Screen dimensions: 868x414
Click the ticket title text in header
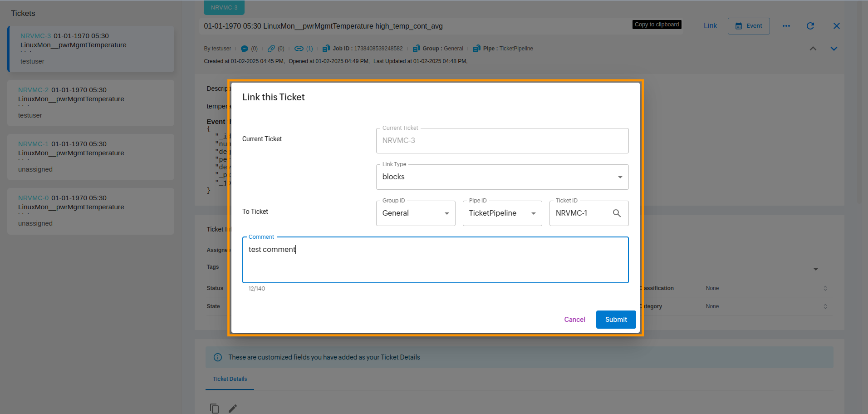[x=323, y=26]
